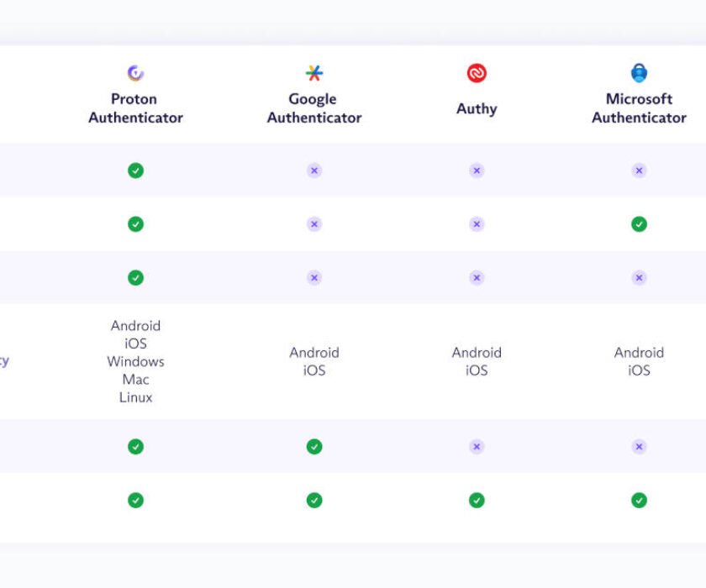Click the partially visible purple row link
706x588 pixels.
click(4, 361)
